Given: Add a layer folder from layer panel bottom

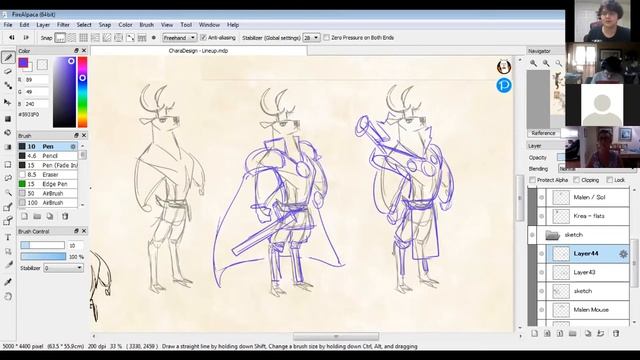Looking at the screenshot, I should click(x=573, y=333).
